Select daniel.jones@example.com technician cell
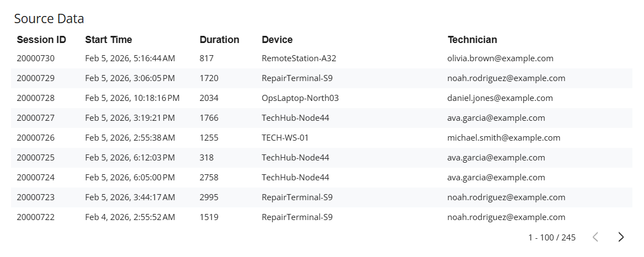The height and width of the screenshot is (257, 644). 500,98
